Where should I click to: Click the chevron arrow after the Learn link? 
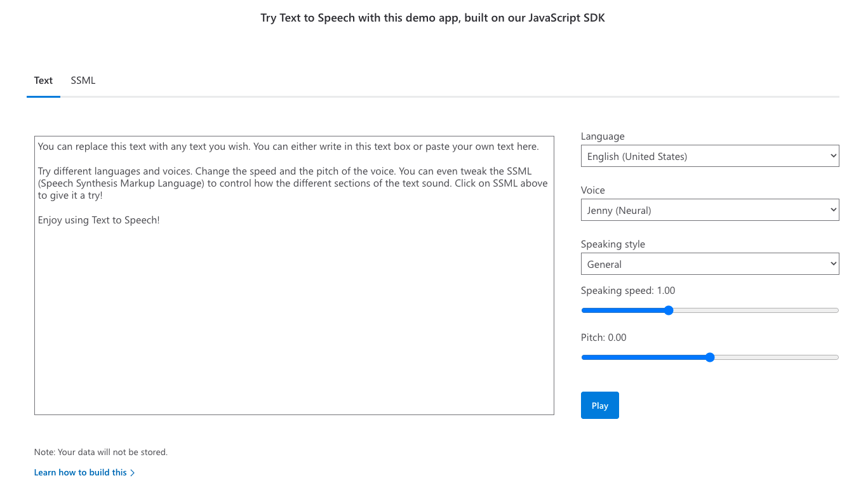click(x=133, y=473)
